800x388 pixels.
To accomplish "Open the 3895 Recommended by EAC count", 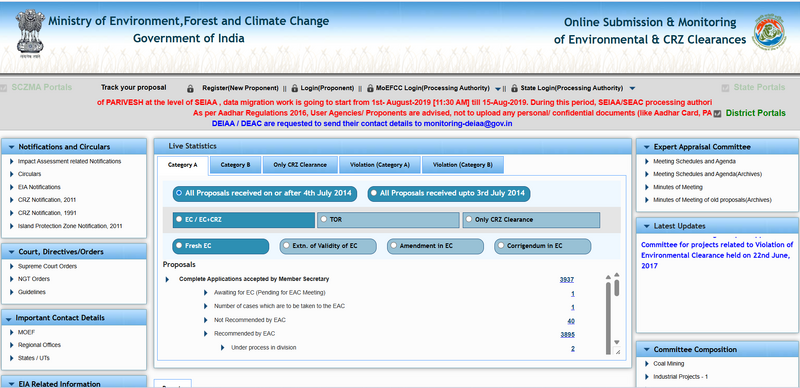I will [567, 335].
